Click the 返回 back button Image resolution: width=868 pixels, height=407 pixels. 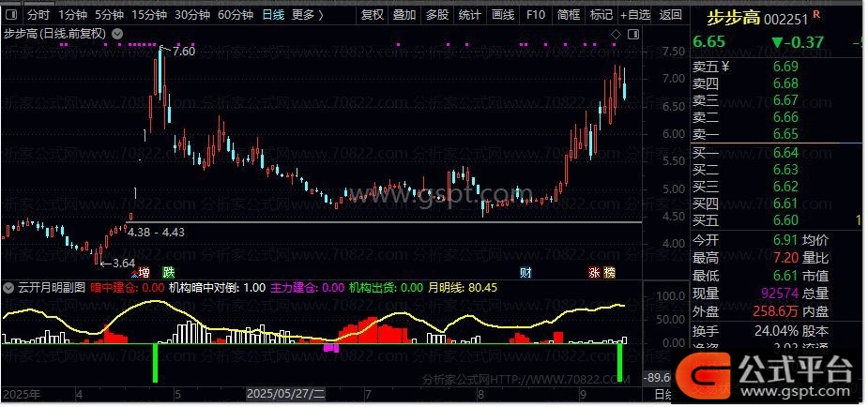[670, 15]
